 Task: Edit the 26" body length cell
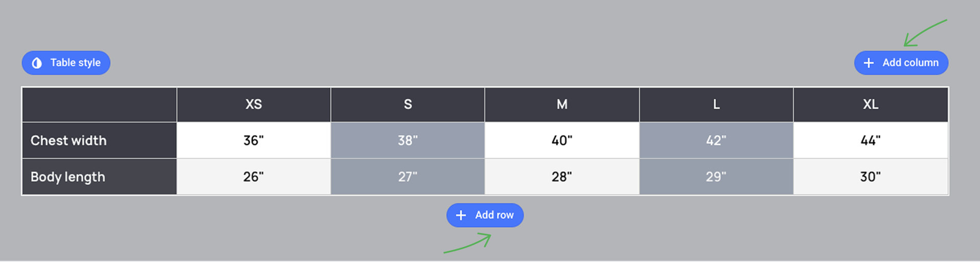[254, 177]
